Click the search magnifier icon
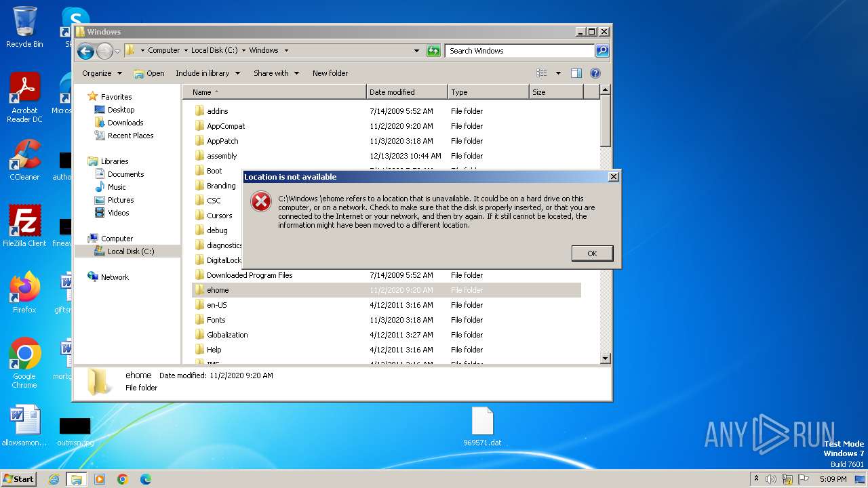 tap(601, 51)
